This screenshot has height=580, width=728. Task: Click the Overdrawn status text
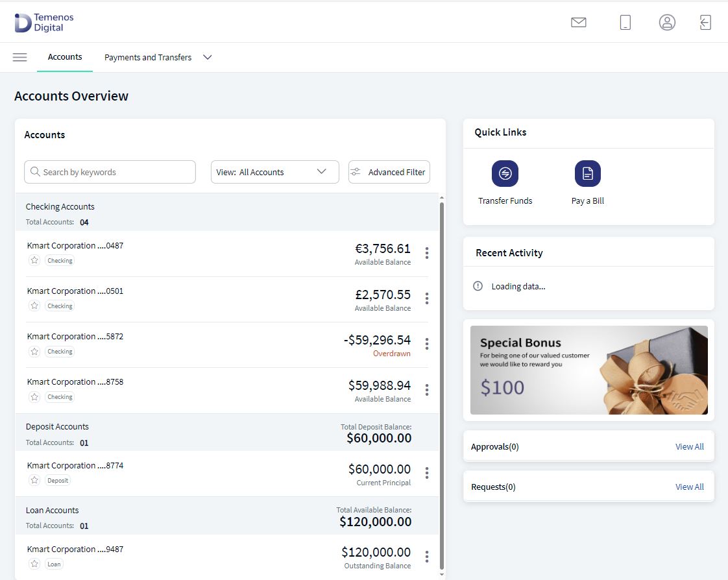391,354
